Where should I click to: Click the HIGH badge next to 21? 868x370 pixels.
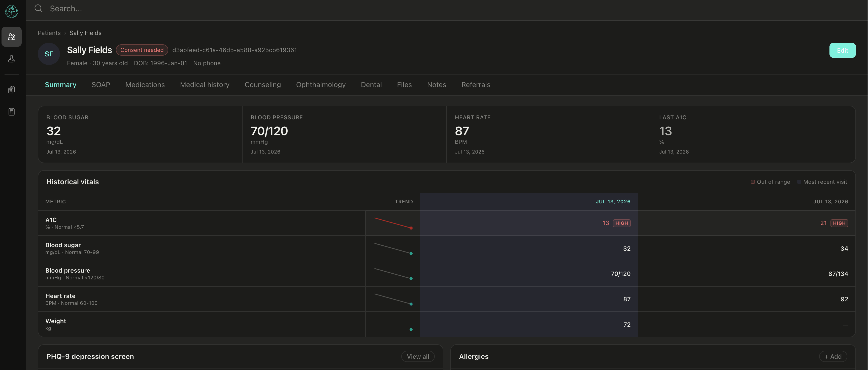coord(839,223)
